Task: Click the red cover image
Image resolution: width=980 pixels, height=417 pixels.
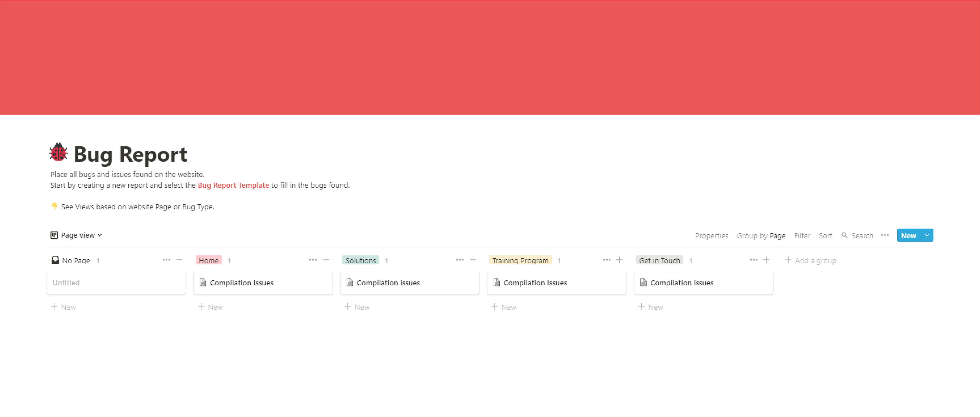Action: (490, 57)
